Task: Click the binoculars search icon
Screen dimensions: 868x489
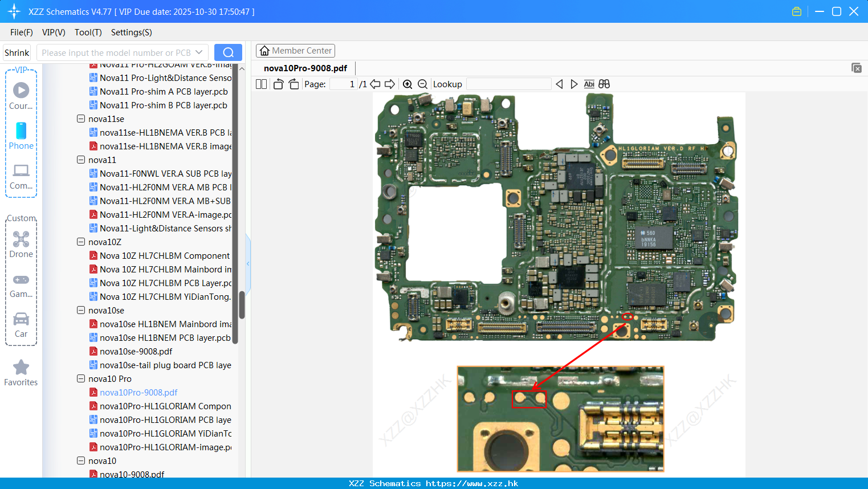Action: pyautogui.click(x=604, y=84)
